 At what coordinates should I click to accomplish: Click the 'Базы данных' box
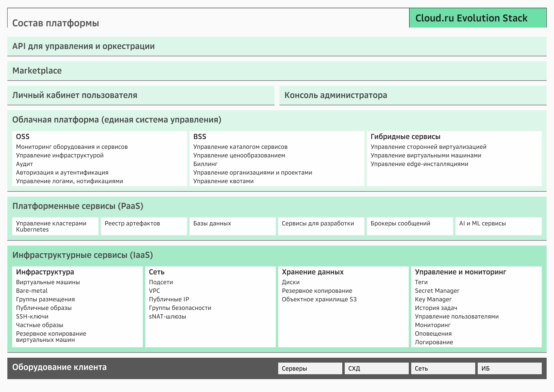pos(233,226)
